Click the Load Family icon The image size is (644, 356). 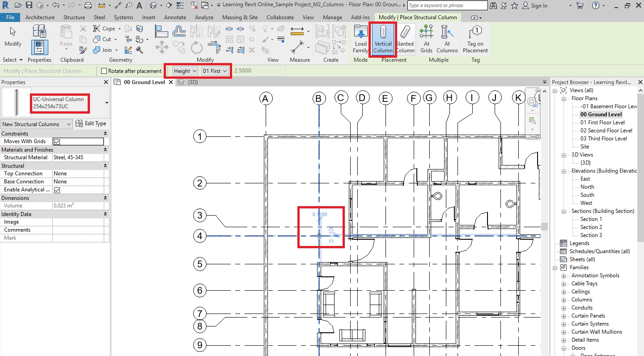click(x=360, y=39)
